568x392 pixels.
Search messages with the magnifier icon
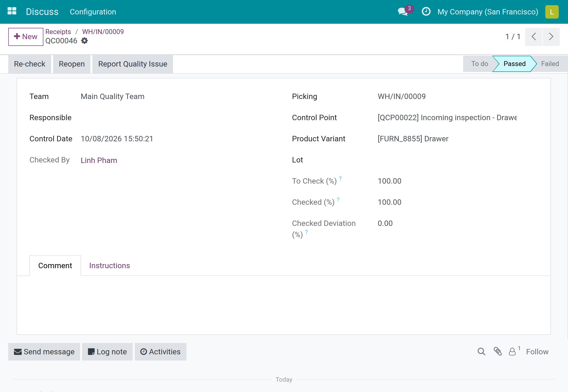(481, 352)
